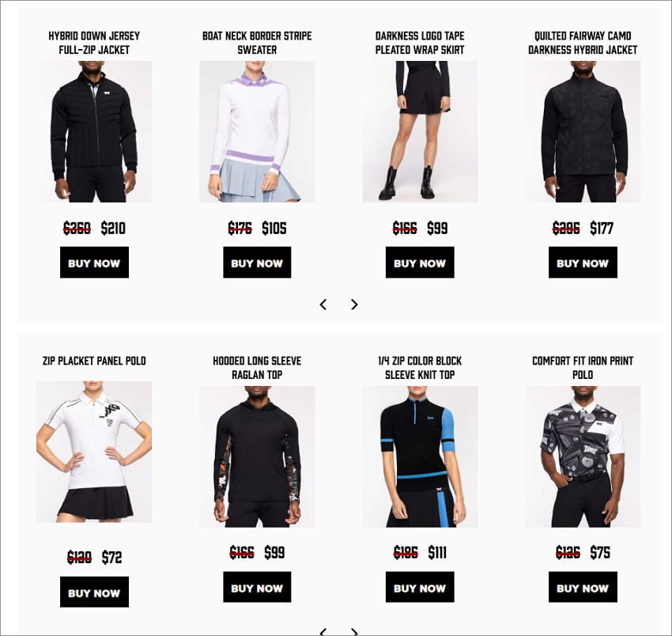Open the Quilted Fairway Camo jacket image
The image size is (672, 636).
[x=583, y=131]
